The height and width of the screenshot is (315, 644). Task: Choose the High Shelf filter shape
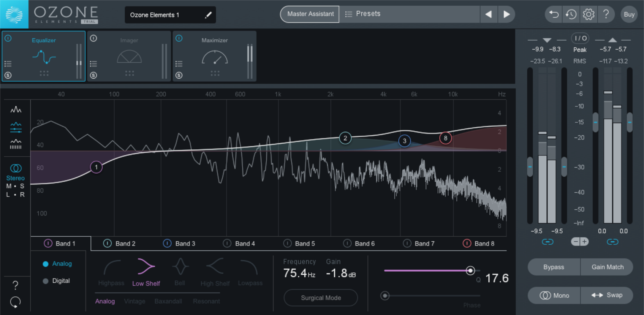215,272
